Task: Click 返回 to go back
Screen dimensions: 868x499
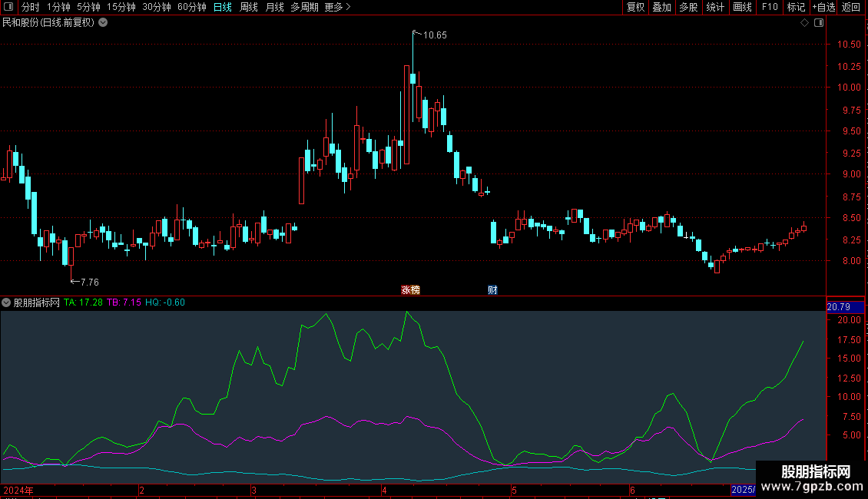Action: (x=851, y=7)
